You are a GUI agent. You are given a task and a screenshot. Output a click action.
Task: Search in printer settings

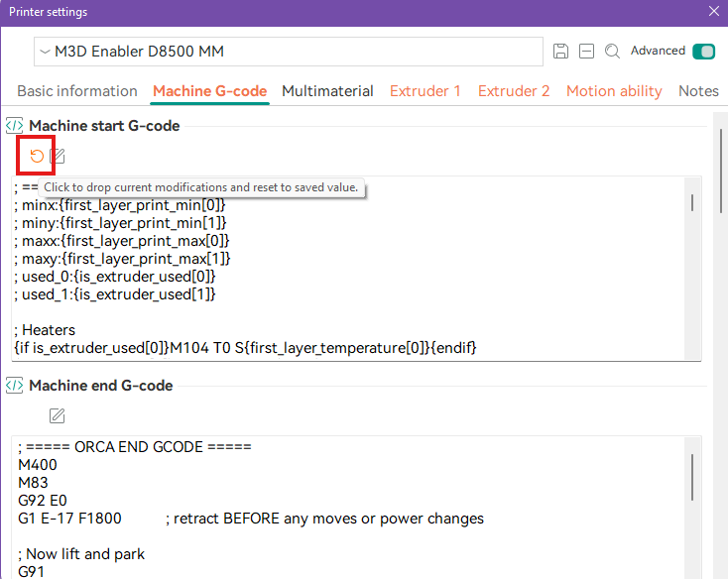[612, 52]
